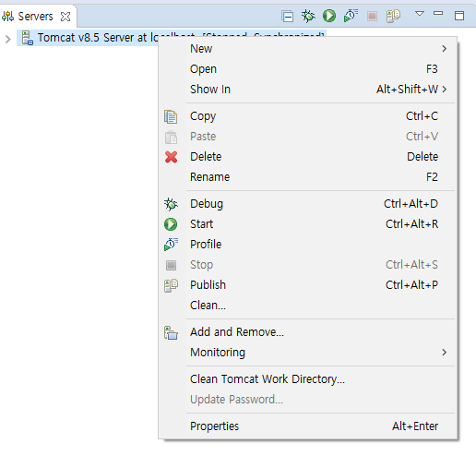476x456 pixels.
Task: Click the arrow beside New
Action: pyautogui.click(x=444, y=49)
